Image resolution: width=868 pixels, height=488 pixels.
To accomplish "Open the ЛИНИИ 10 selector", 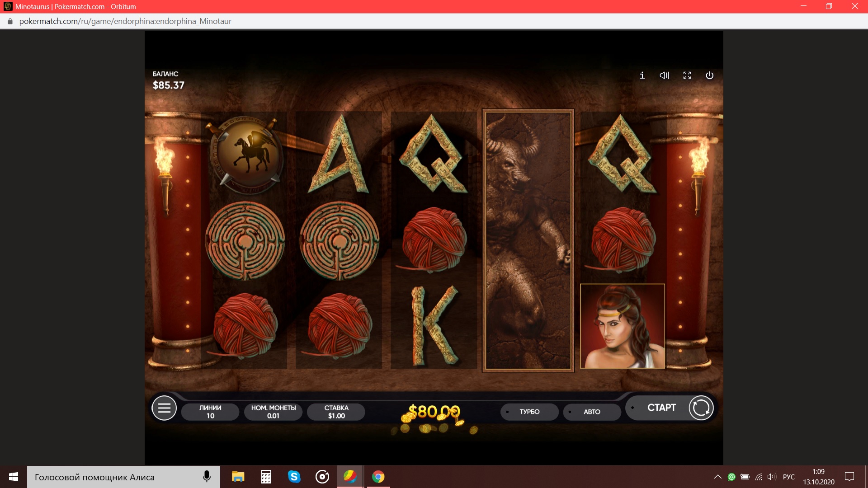I will point(210,412).
